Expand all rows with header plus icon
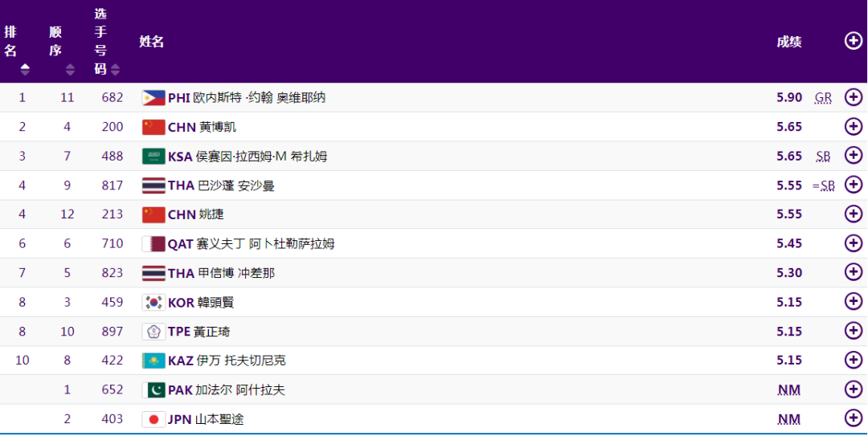Viewport: 868px width, 436px height. [x=853, y=40]
